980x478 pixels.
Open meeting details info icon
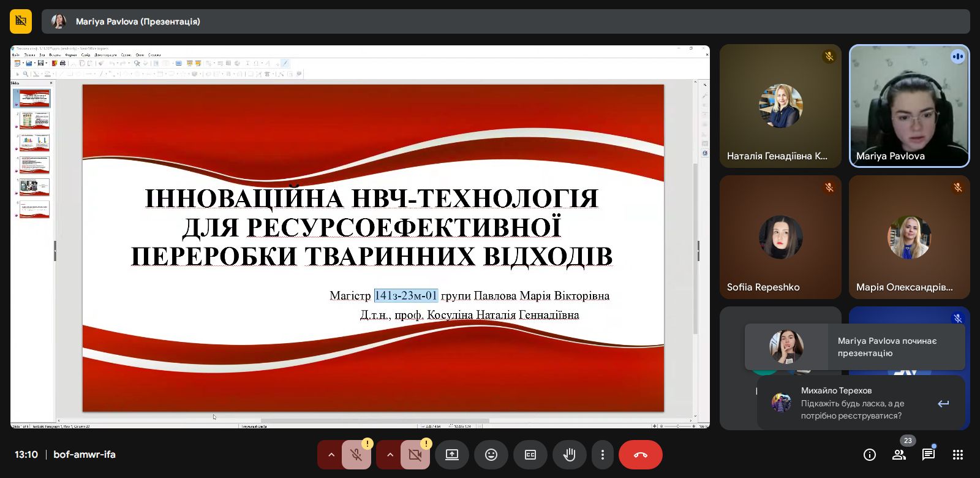[x=869, y=455]
